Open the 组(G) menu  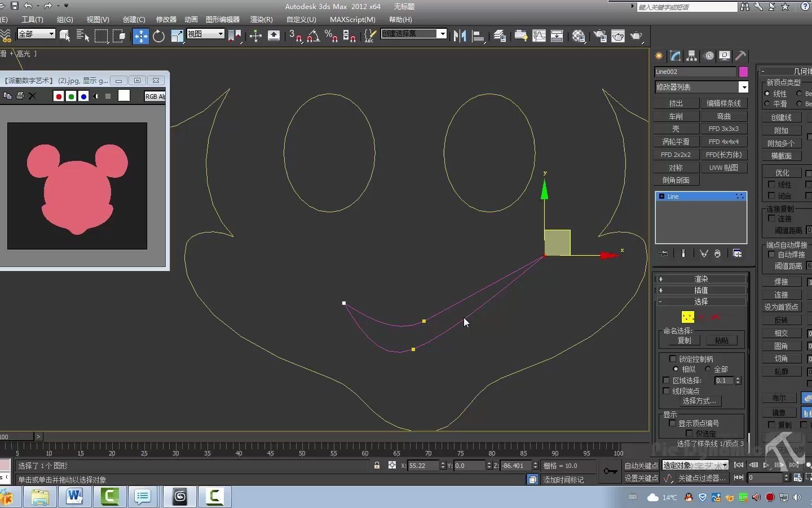[x=65, y=19]
